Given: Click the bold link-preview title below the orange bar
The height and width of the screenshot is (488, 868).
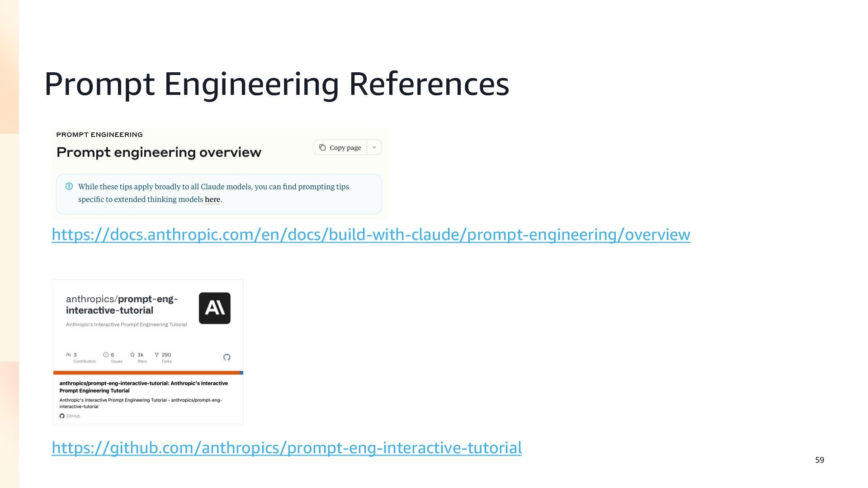Looking at the screenshot, I should tap(144, 387).
